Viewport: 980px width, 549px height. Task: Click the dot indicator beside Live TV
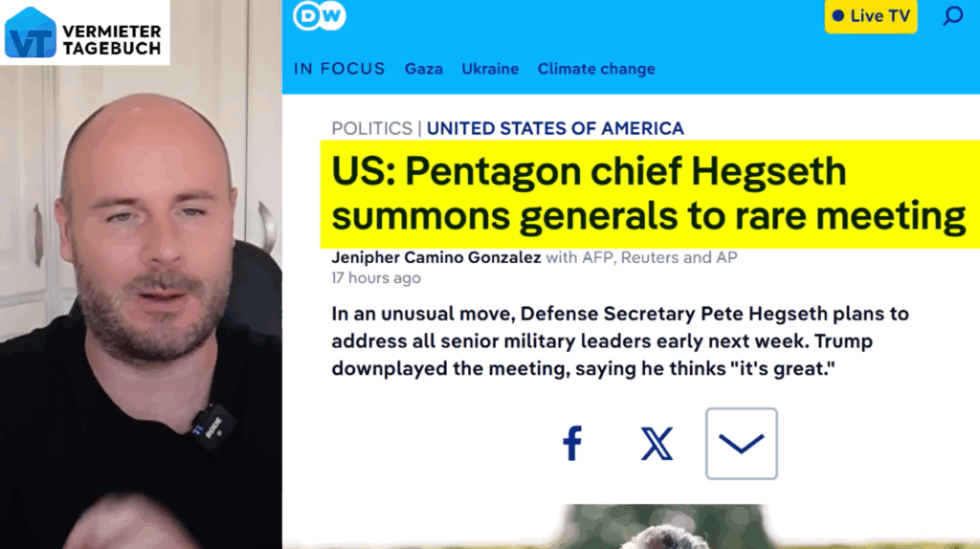pyautogui.click(x=838, y=16)
